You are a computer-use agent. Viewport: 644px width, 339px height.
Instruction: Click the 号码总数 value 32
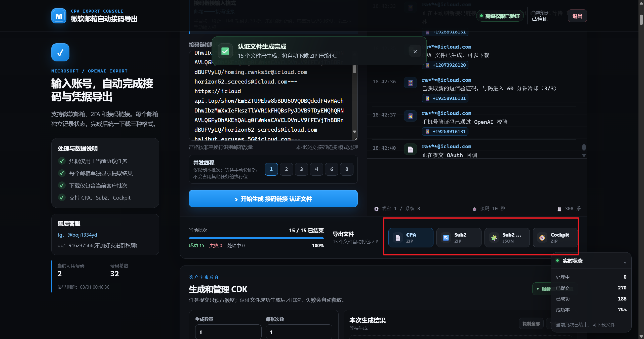coord(114,274)
